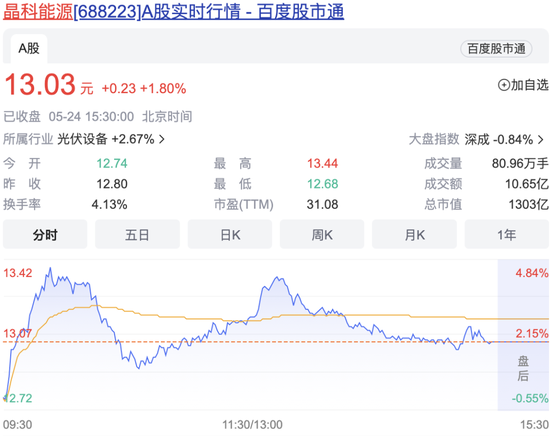Image resolution: width=550 pixels, height=436 pixels.
Task: Expand the 光伏设备 industry chevron arrow
Action: 162,139
